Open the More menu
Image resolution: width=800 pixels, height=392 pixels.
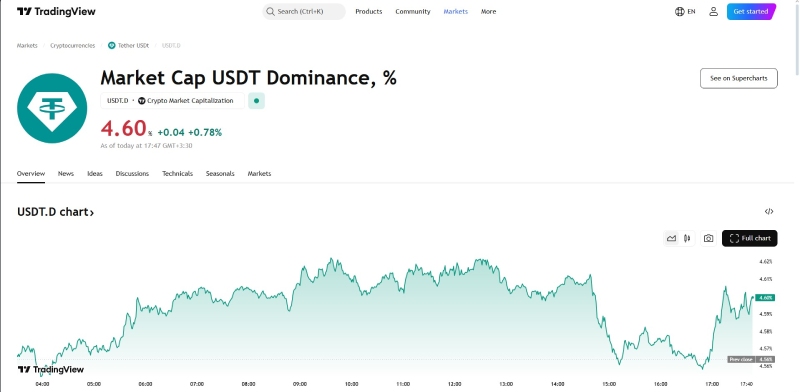coord(488,11)
